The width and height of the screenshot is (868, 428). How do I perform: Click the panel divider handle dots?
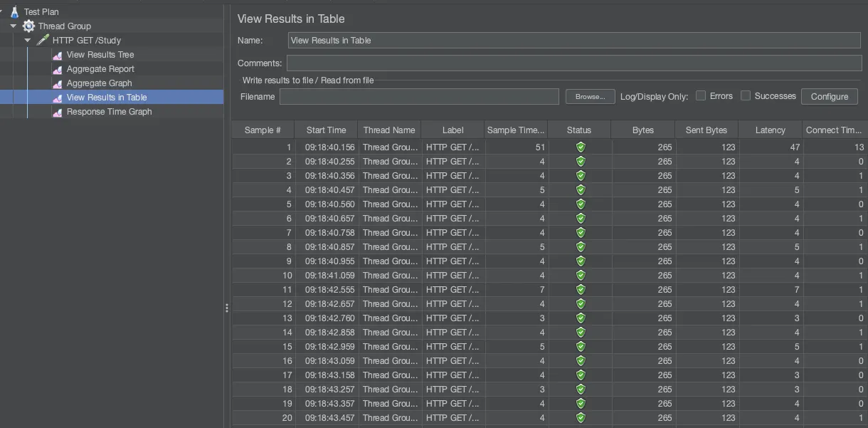[x=227, y=308]
